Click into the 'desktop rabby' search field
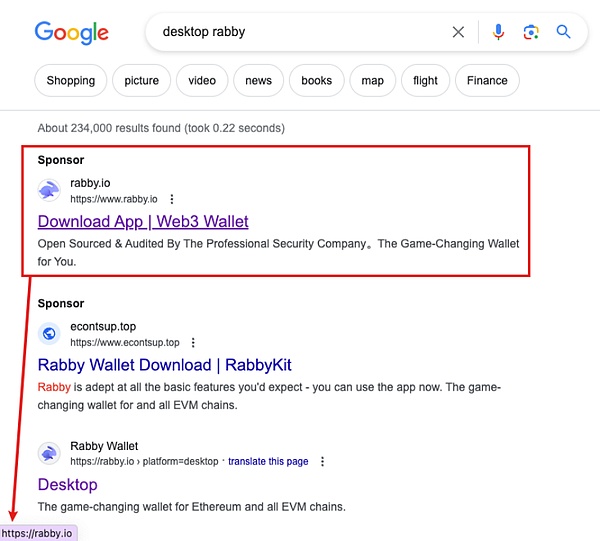 point(300,32)
